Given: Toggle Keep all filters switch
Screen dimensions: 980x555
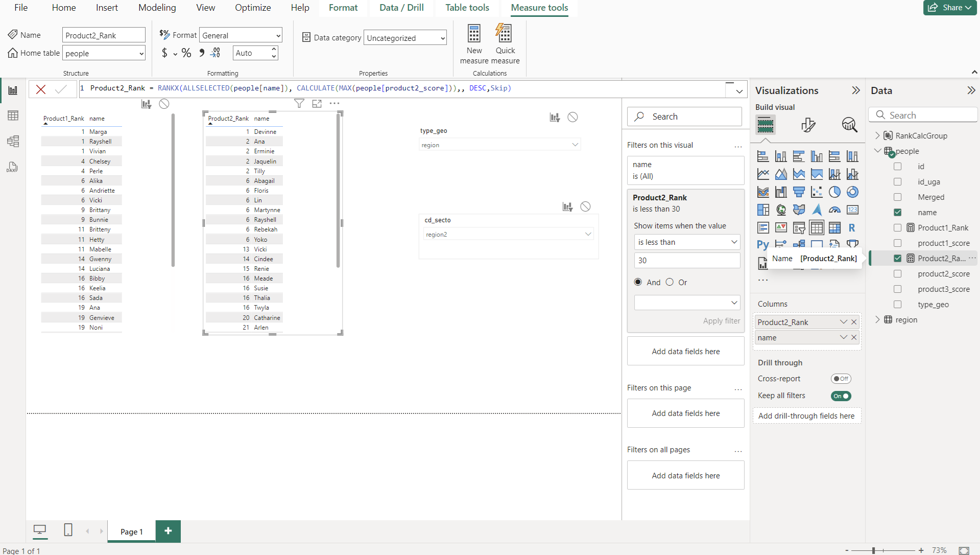Looking at the screenshot, I should click(841, 396).
